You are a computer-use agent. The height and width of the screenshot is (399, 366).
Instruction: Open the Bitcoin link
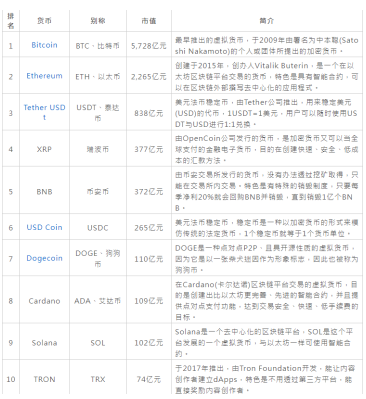(x=44, y=45)
